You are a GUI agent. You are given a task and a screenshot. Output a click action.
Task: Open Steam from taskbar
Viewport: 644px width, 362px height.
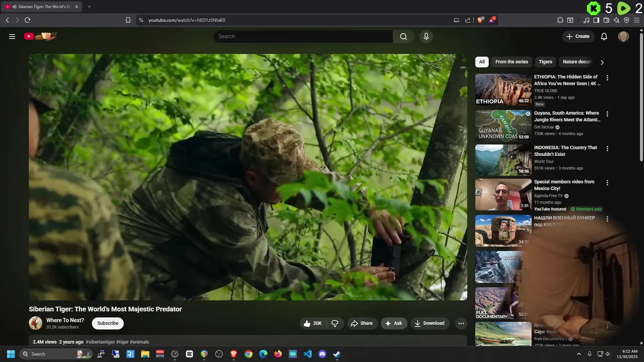[337, 354]
